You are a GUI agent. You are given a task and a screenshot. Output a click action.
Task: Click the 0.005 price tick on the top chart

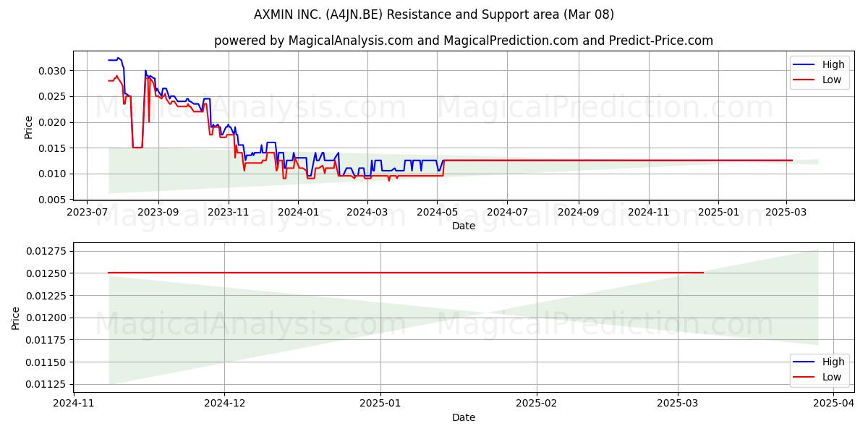pos(54,200)
